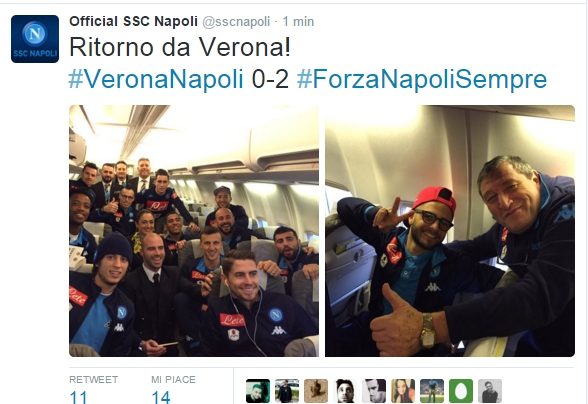588x404 pixels.
Task: Open the Official SSC Napoli profile name
Action: pos(133,21)
